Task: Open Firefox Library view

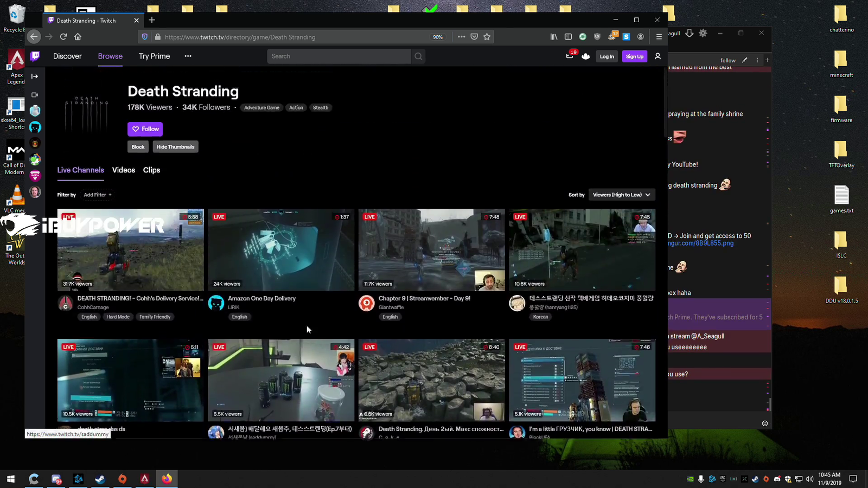Action: pos(554,37)
